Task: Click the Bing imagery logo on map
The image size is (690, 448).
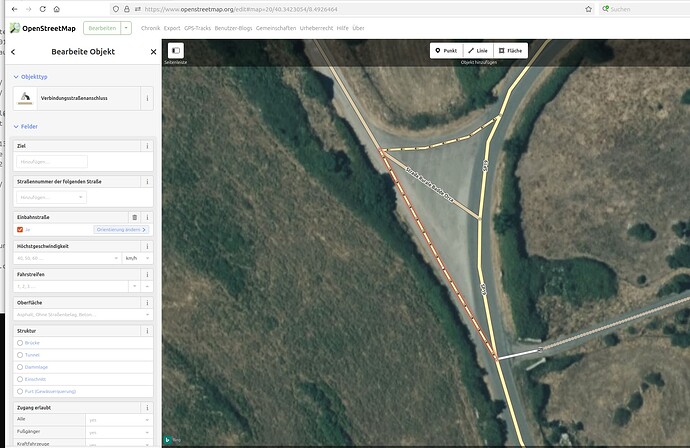Action: (168, 440)
